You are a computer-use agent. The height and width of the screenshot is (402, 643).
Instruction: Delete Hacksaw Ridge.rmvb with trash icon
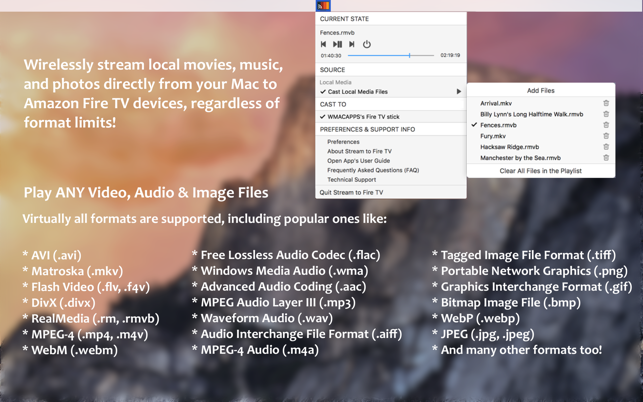(606, 147)
